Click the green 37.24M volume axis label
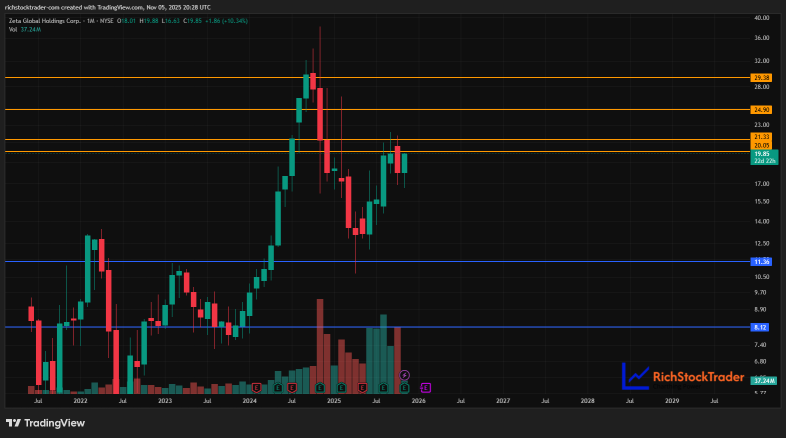This screenshot has height=438, width=786. tap(762, 381)
